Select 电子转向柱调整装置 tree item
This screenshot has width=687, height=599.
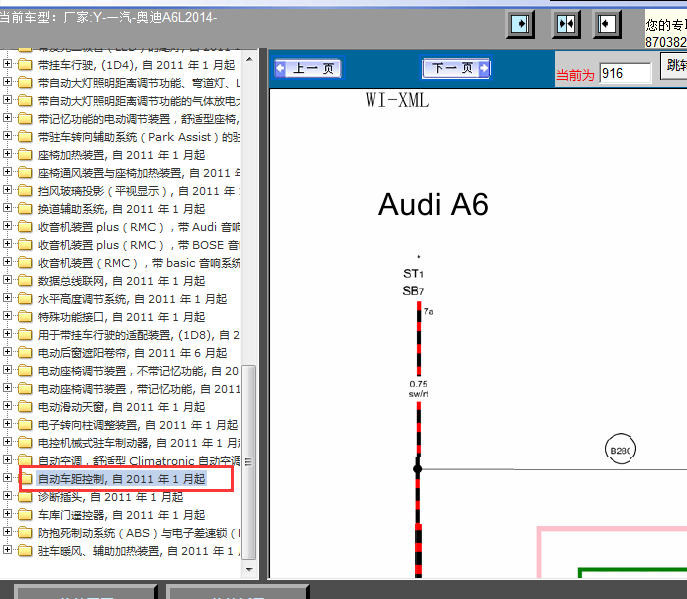tap(138, 425)
